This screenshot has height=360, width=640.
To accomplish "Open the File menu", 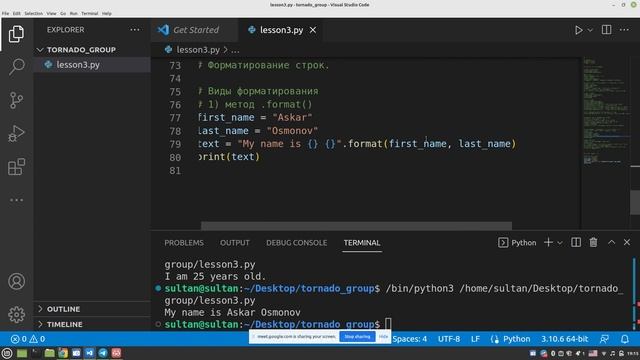I will pos(5,13).
